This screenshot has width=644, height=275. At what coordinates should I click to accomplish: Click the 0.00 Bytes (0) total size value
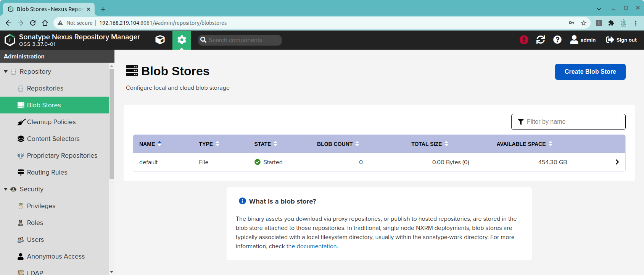451,162
